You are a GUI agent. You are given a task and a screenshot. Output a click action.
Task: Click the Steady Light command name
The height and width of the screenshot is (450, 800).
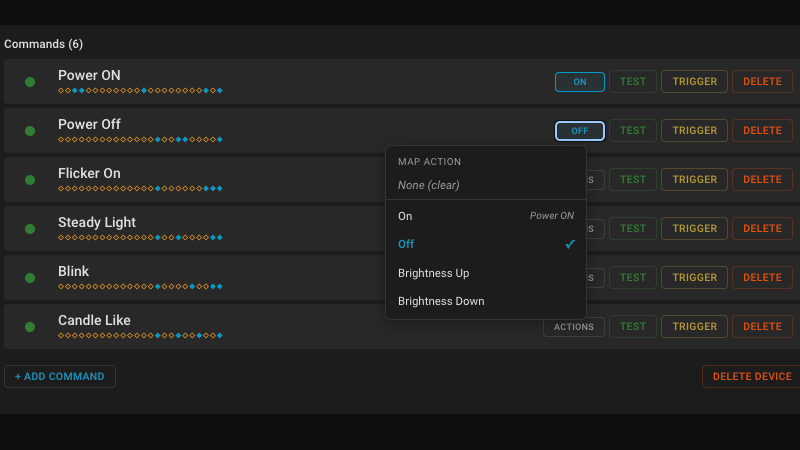(x=97, y=222)
